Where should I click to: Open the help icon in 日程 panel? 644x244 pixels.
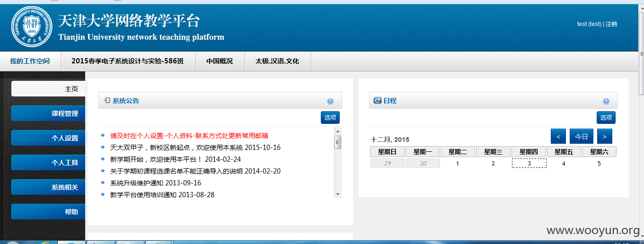[606, 101]
